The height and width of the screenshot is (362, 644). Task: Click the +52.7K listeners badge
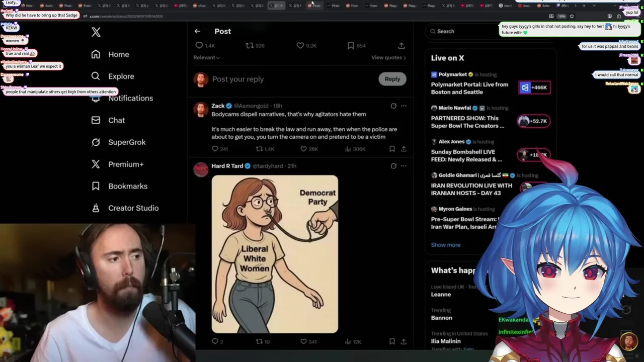[533, 121]
